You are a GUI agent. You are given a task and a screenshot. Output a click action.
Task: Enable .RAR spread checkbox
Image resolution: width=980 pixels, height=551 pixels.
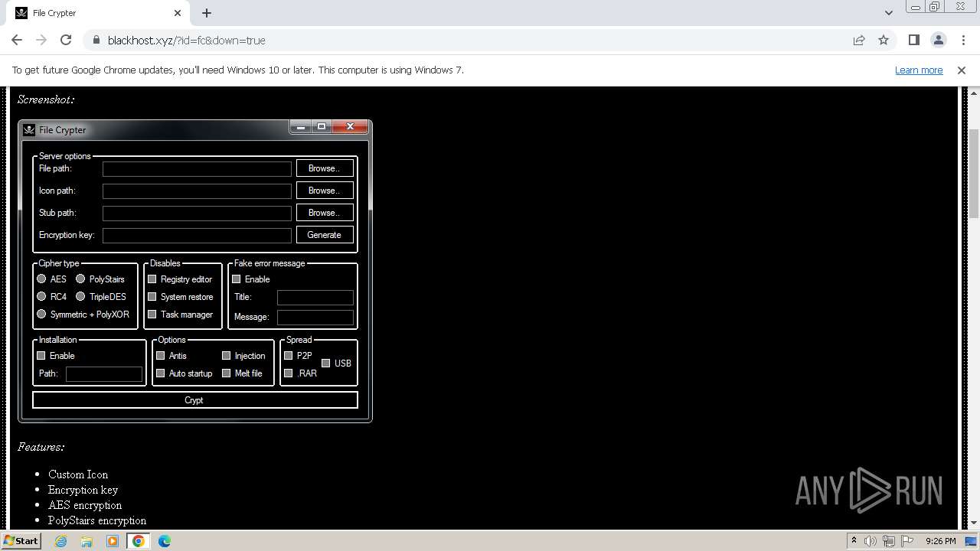tap(289, 373)
